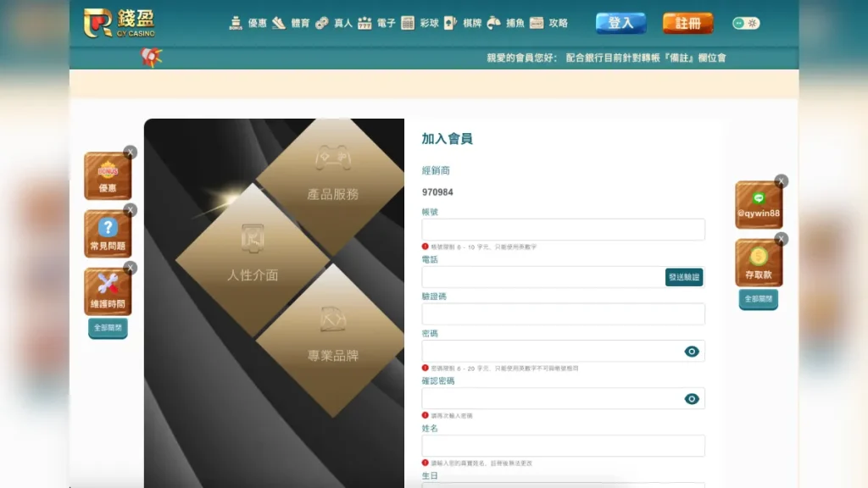
Task: Show password via 密碼 eye icon
Action: click(692, 352)
